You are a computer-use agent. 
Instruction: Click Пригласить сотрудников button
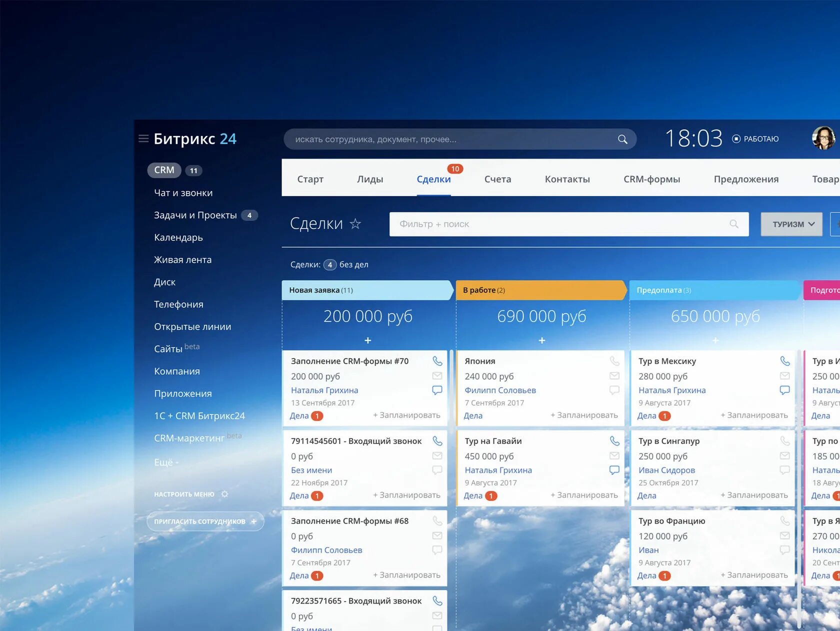point(205,521)
